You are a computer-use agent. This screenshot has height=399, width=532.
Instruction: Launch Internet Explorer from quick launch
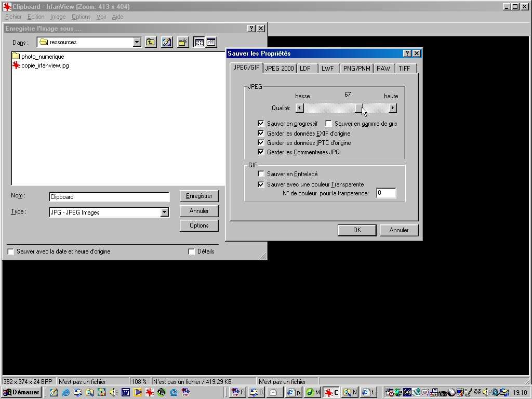point(66,392)
